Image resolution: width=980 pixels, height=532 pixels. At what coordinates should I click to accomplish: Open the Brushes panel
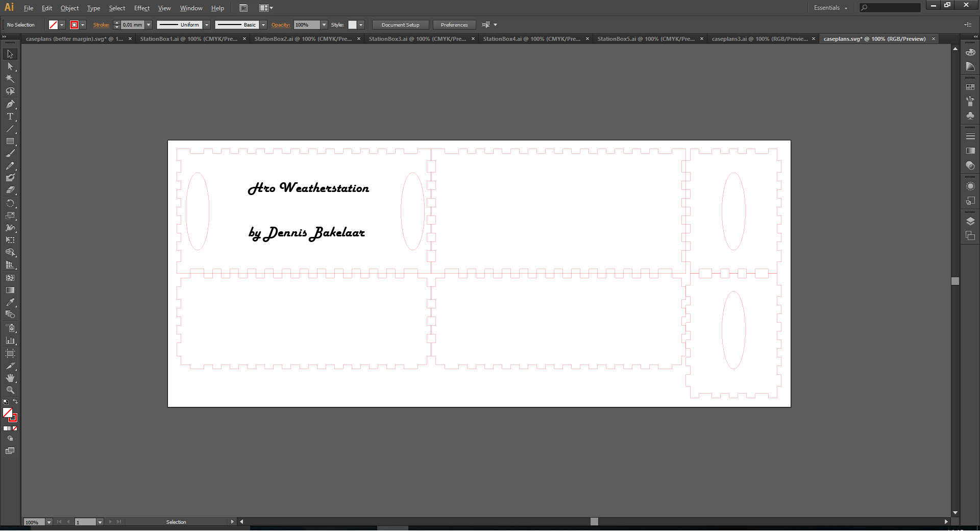pyautogui.click(x=970, y=101)
